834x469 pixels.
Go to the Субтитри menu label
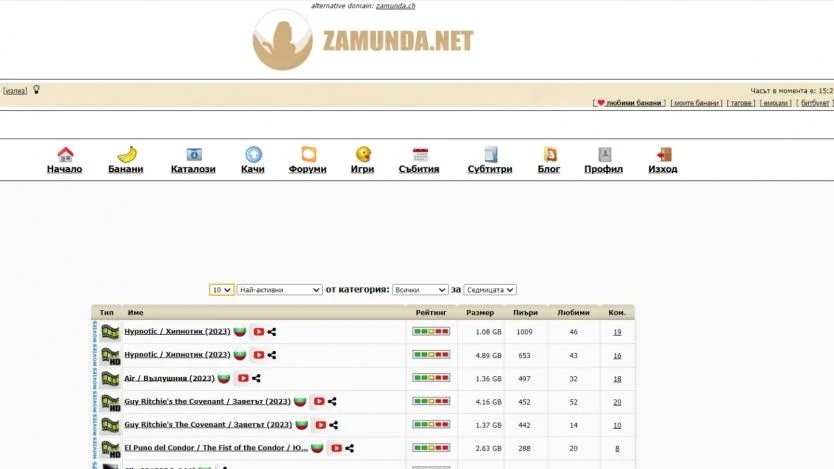click(x=490, y=169)
